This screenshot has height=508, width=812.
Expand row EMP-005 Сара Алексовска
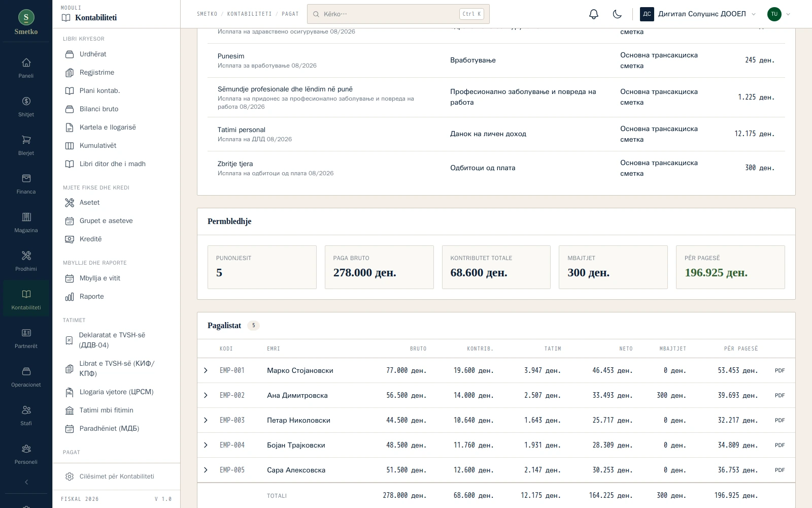pos(206,470)
